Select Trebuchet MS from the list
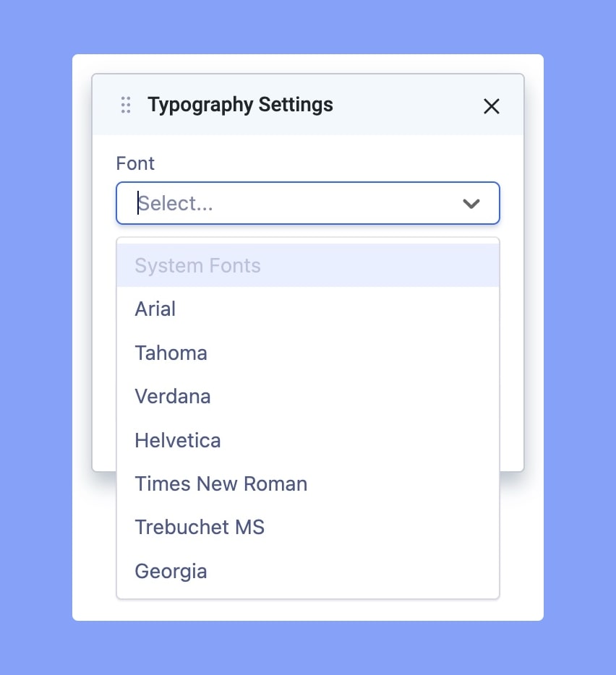 point(200,528)
